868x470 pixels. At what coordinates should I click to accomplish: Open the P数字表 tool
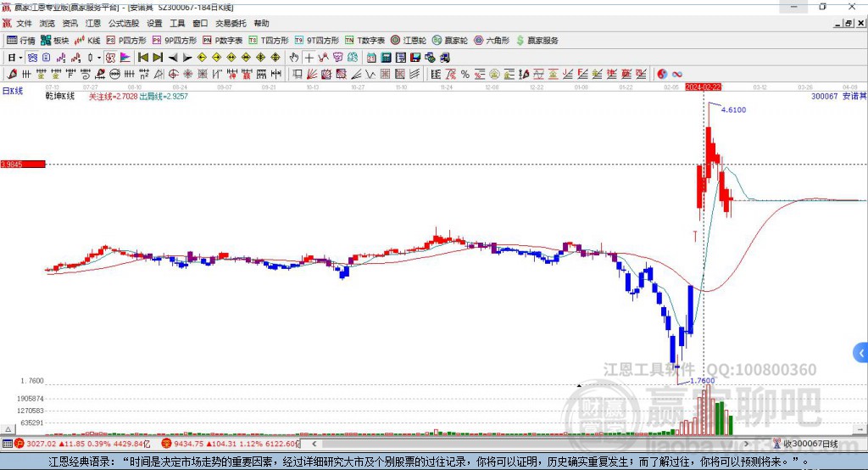tap(223, 41)
